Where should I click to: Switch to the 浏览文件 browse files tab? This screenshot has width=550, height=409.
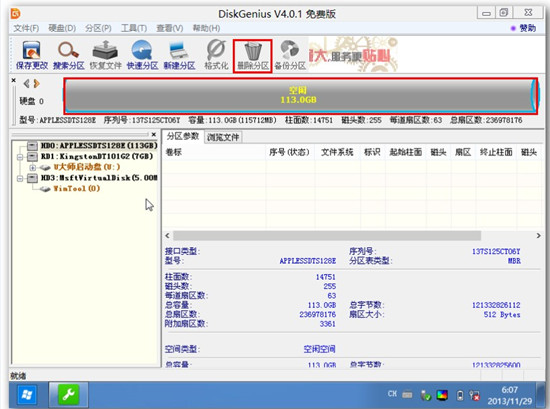point(223,137)
